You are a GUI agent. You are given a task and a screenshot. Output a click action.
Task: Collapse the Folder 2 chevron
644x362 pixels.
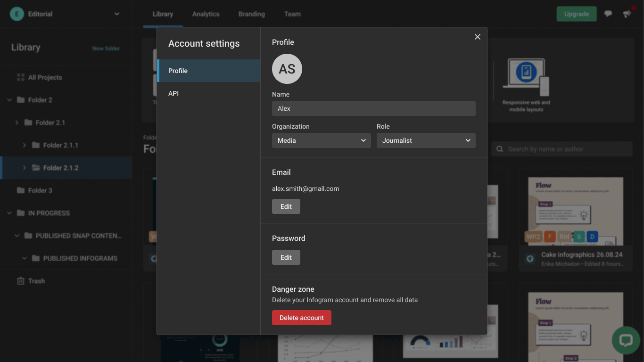pos(9,100)
